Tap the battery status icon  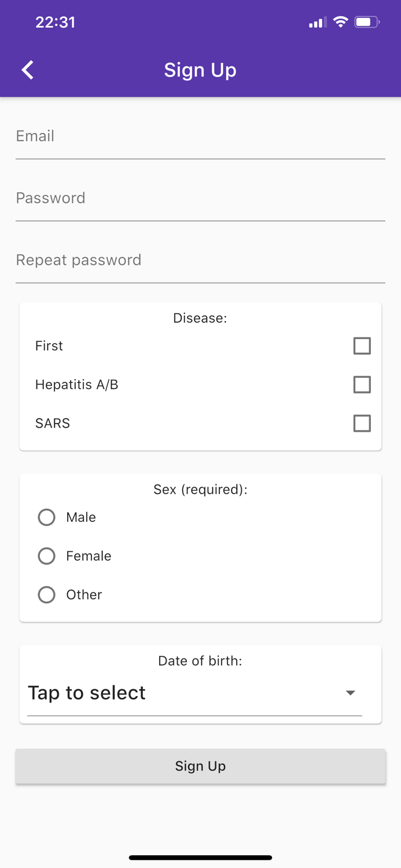367,23
